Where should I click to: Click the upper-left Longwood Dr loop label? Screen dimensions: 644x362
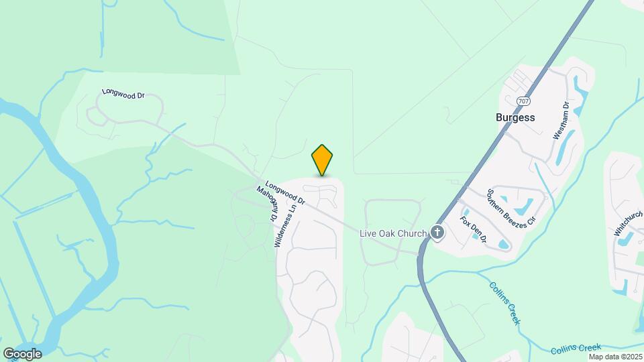click(x=123, y=94)
